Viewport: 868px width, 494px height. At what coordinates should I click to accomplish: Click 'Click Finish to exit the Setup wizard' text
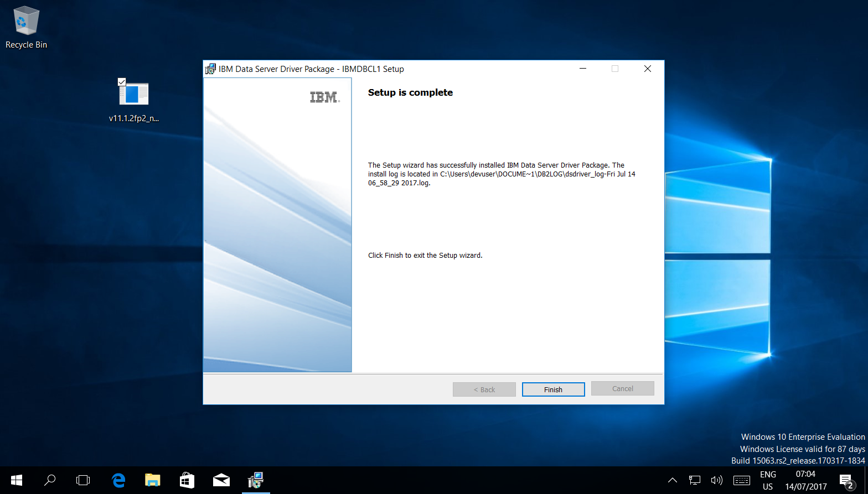pyautogui.click(x=425, y=256)
